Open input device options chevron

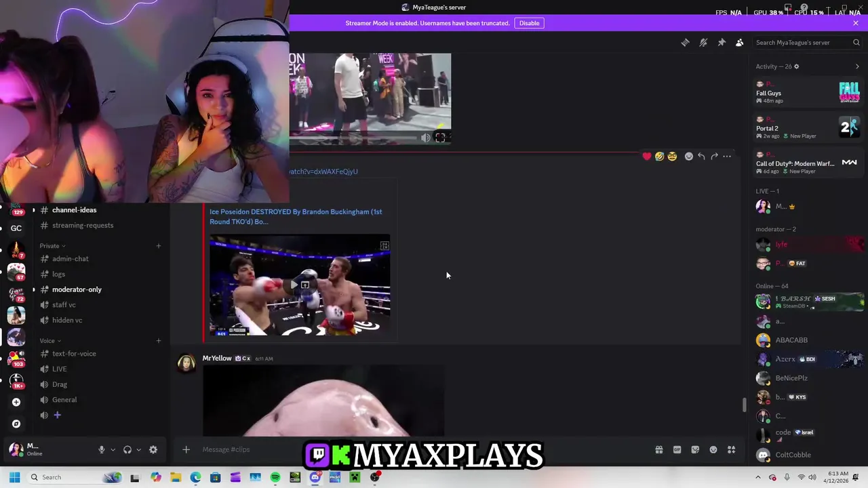click(x=113, y=449)
